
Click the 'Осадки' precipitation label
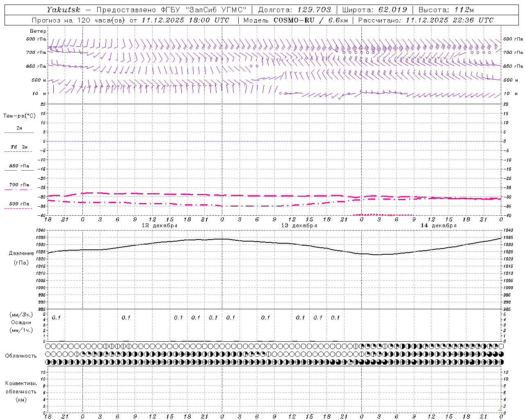click(21, 322)
